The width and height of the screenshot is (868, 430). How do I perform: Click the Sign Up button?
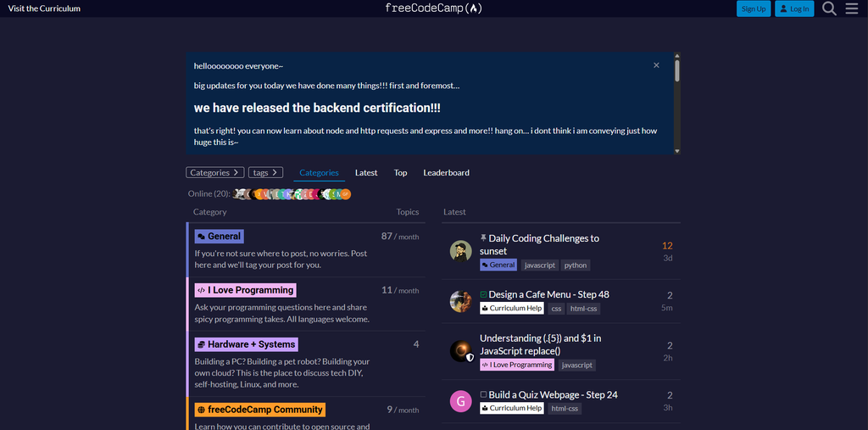point(754,8)
